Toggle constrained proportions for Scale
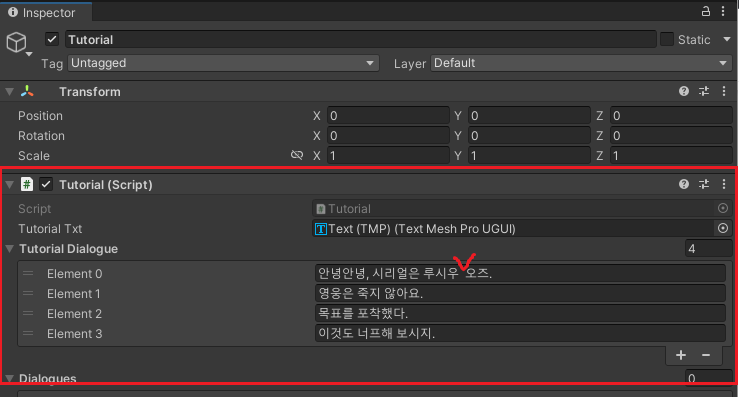Viewport: 739px width, 397px height. [297, 155]
